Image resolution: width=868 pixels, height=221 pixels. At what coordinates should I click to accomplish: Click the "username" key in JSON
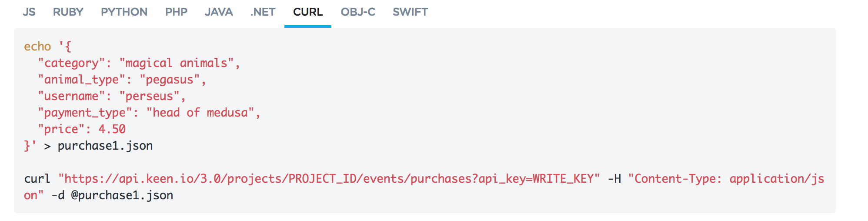[71, 96]
